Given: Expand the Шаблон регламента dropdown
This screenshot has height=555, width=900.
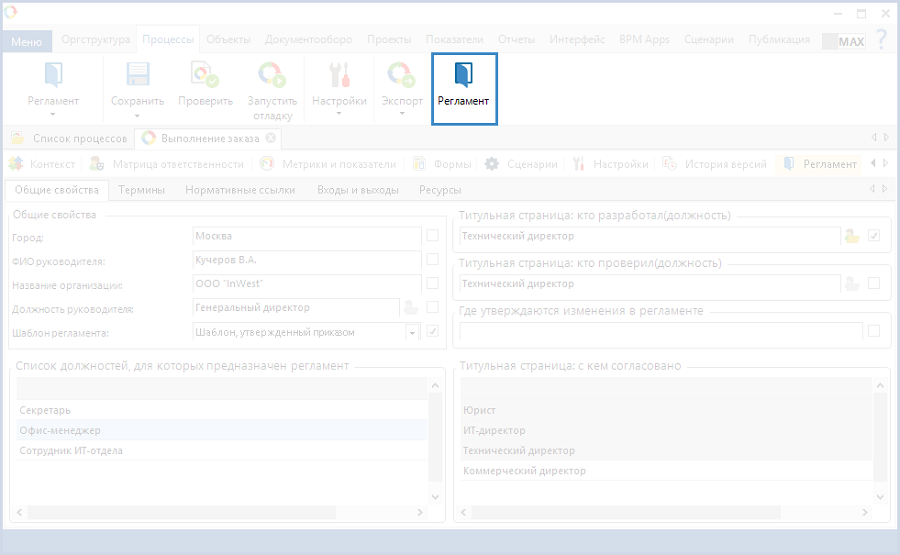Looking at the screenshot, I should (x=411, y=332).
